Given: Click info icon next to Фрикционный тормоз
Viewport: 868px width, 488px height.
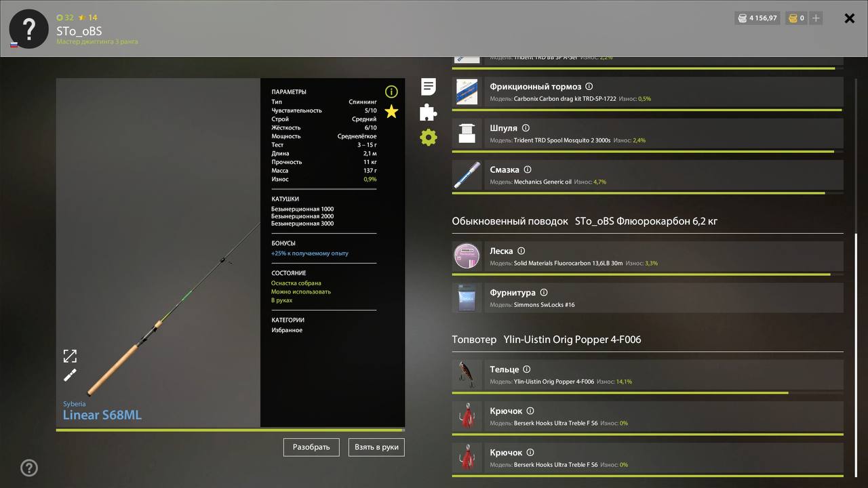Looking at the screenshot, I should click(589, 87).
